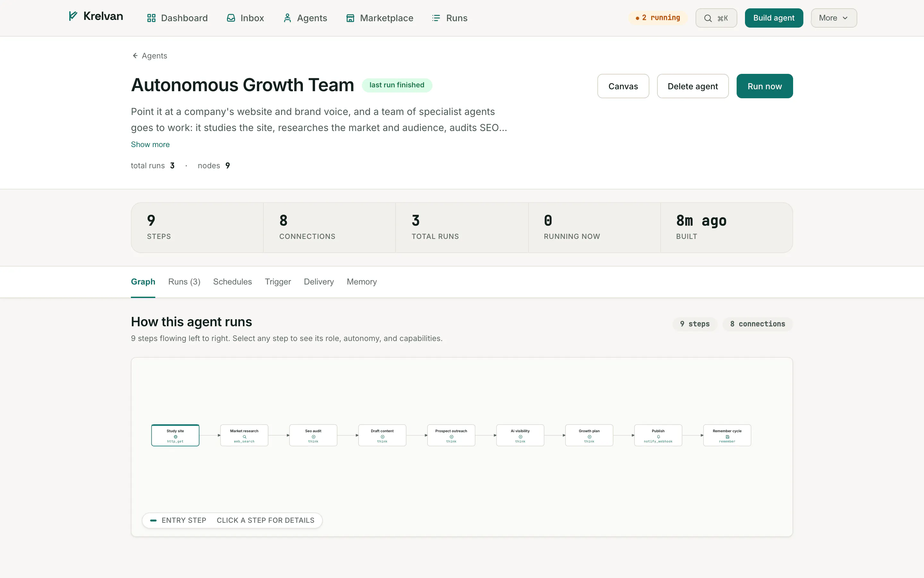Open the Runs (3) tab

[x=184, y=282]
